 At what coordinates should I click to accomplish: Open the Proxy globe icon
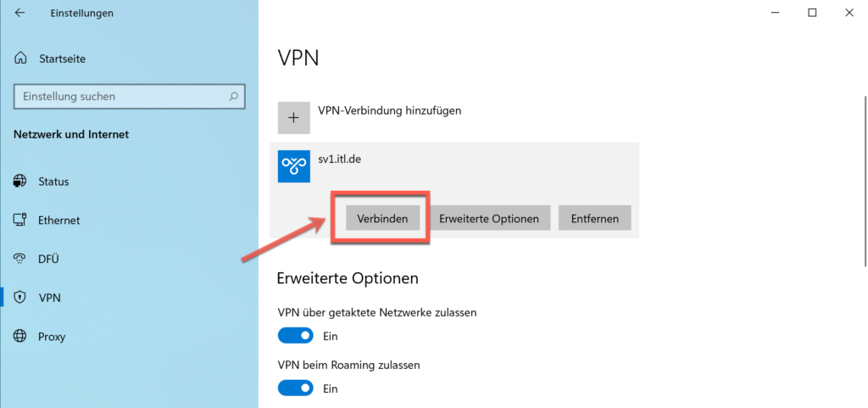pos(20,337)
